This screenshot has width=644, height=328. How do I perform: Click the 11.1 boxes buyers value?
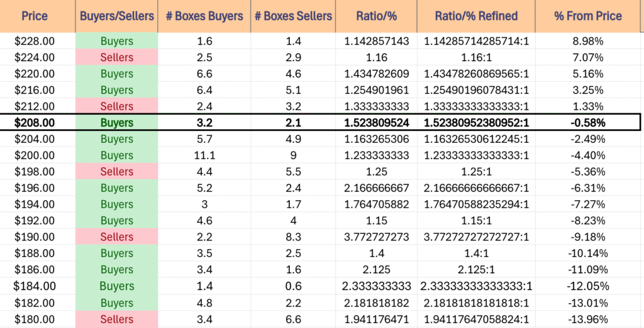[x=204, y=156]
